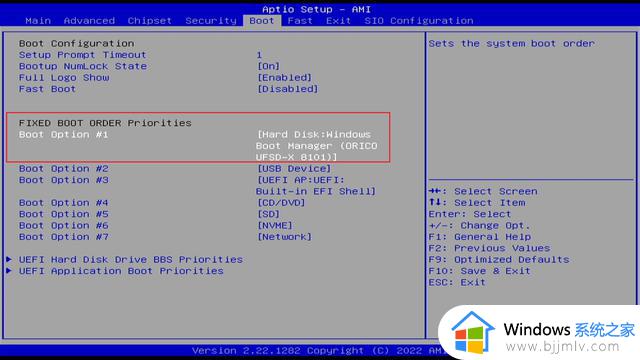The width and height of the screenshot is (640, 360).
Task: Click the '+/-: Change Opt.' hint
Action: (479, 226)
